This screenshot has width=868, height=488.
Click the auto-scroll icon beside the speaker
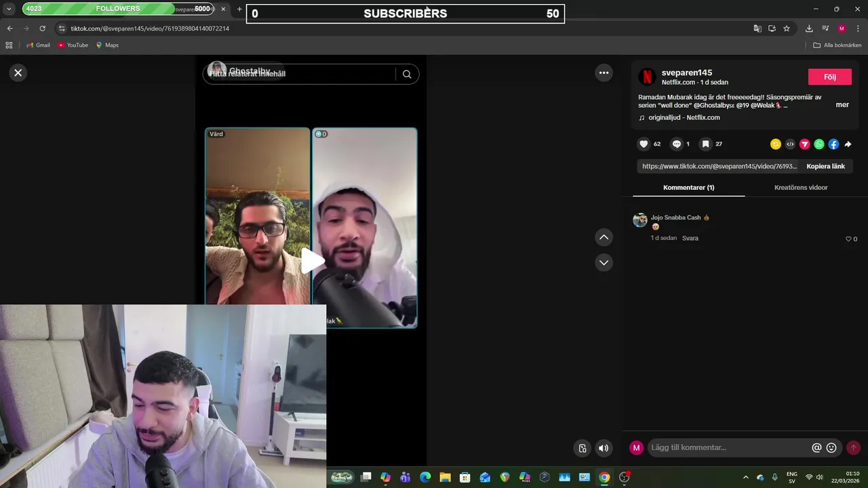click(583, 448)
